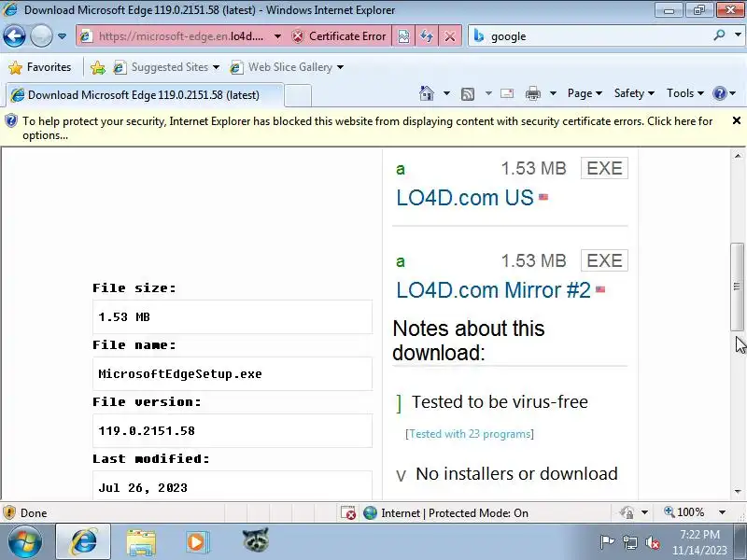747x560 pixels.
Task: Open the recent pages dropdown arrow
Action: point(62,36)
